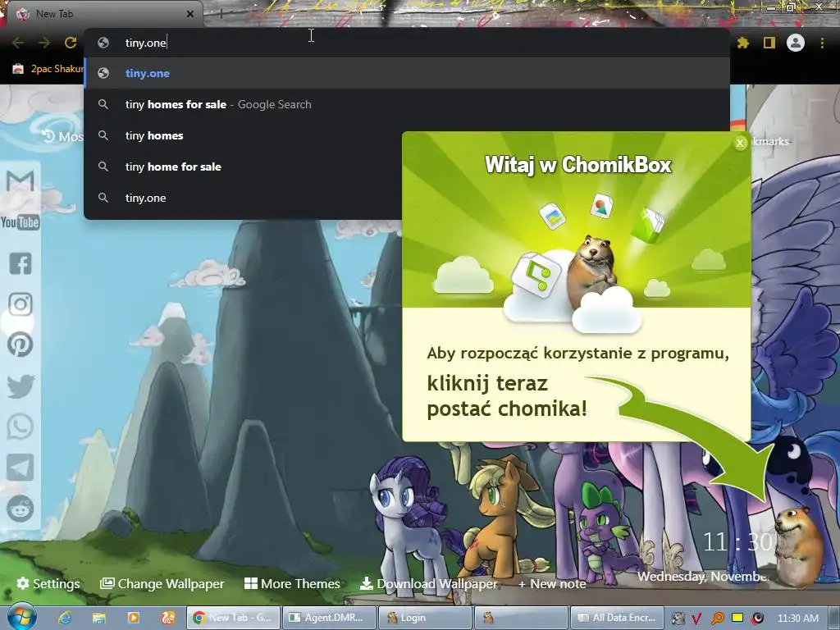The width and height of the screenshot is (840, 630).
Task: Click the orange magnifier tray icon
Action: pos(717,619)
